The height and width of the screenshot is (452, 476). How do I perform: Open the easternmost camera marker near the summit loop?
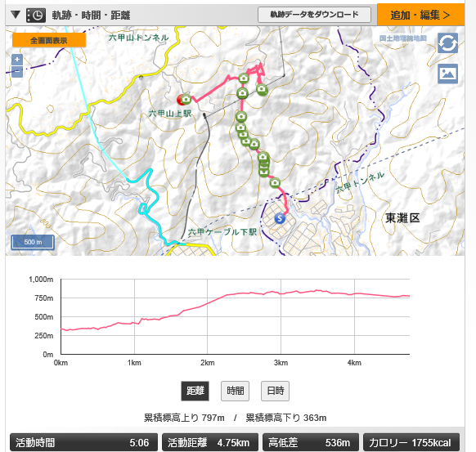tap(262, 89)
